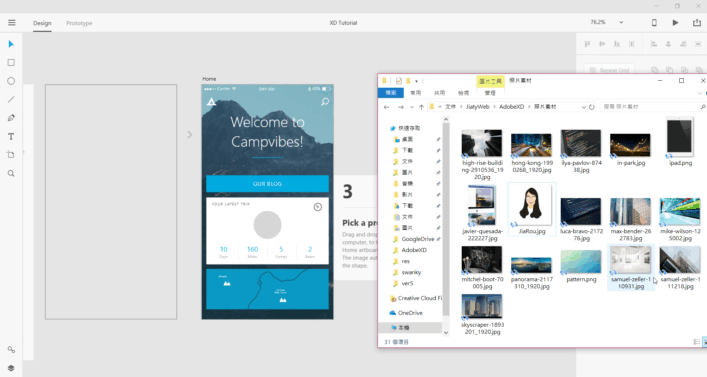The width and height of the screenshot is (707, 377).
Task: Open the mobile device preview icon
Action: click(654, 23)
